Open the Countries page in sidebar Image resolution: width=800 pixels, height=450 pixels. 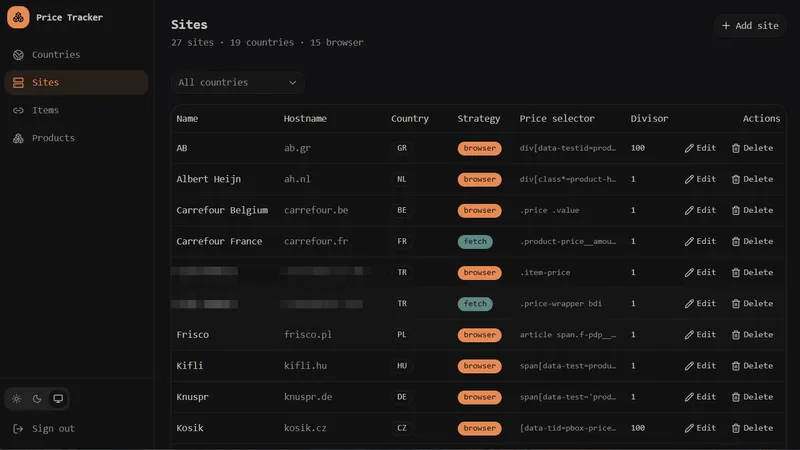(x=76, y=55)
